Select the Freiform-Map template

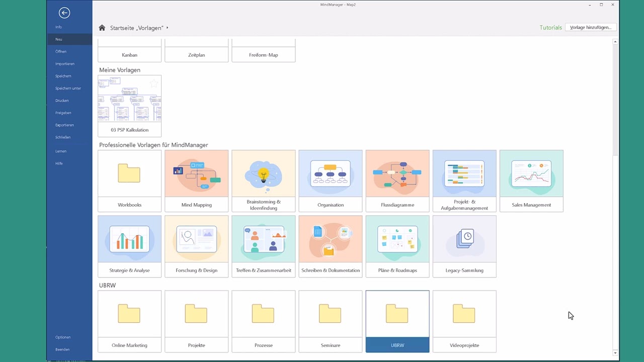pos(263,51)
